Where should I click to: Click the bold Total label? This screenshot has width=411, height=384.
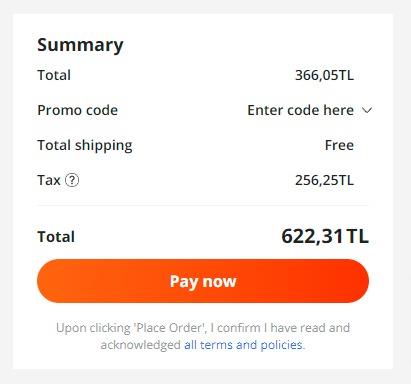coord(56,237)
